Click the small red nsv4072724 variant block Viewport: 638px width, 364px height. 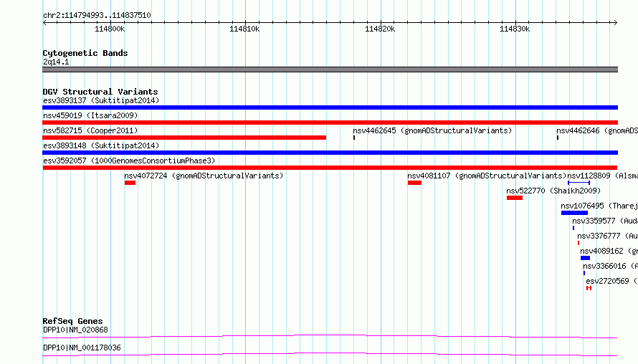130,183
